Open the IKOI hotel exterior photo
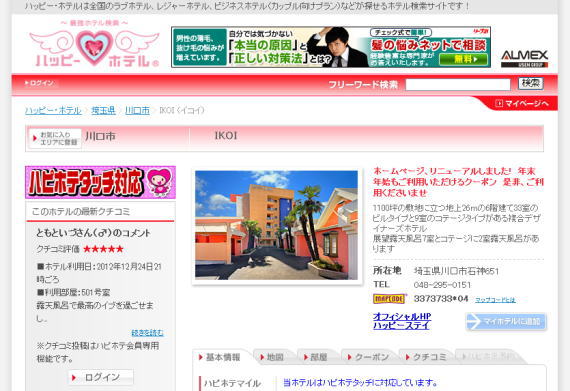This screenshot has height=391, width=570. click(x=276, y=225)
